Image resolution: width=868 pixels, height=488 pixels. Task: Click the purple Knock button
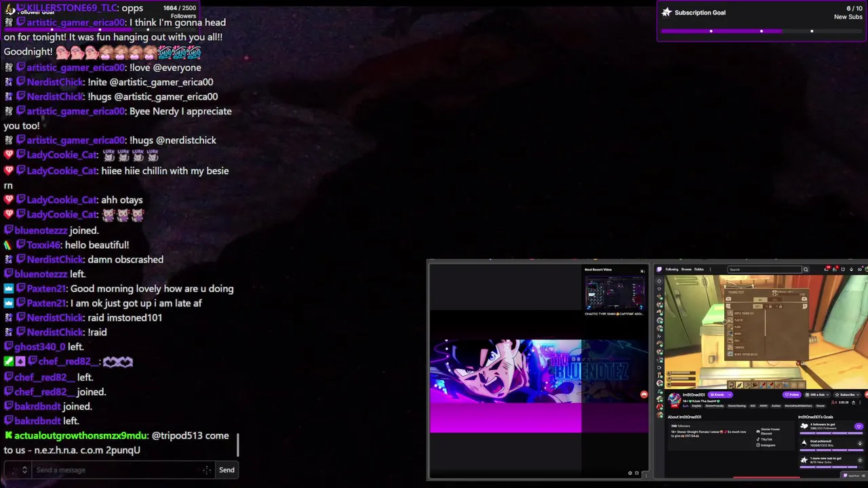[x=717, y=394]
